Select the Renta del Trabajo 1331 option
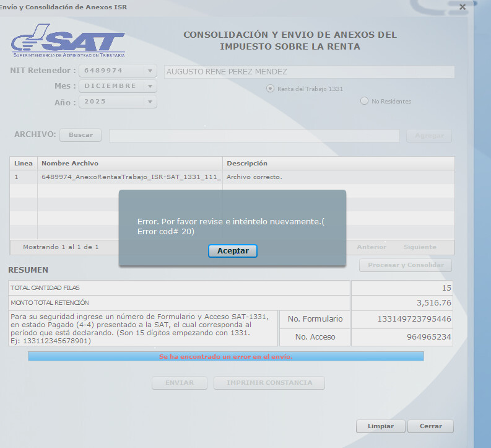491x448 pixels. click(270, 89)
